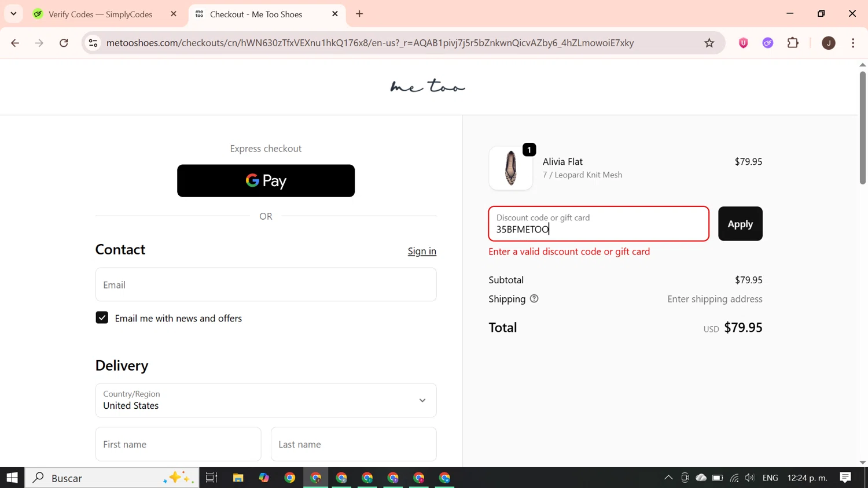Image resolution: width=868 pixels, height=488 pixels.
Task: Open File Explorer from the taskbar
Action: 238,478
